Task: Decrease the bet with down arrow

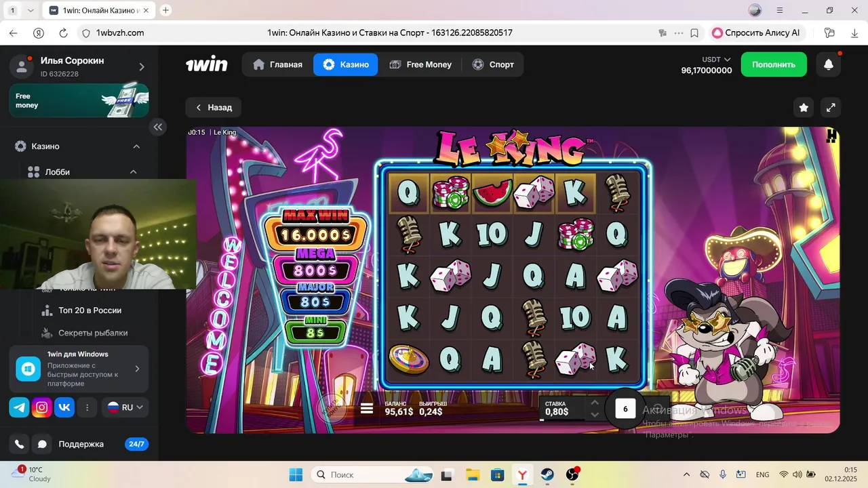Action: [594, 414]
